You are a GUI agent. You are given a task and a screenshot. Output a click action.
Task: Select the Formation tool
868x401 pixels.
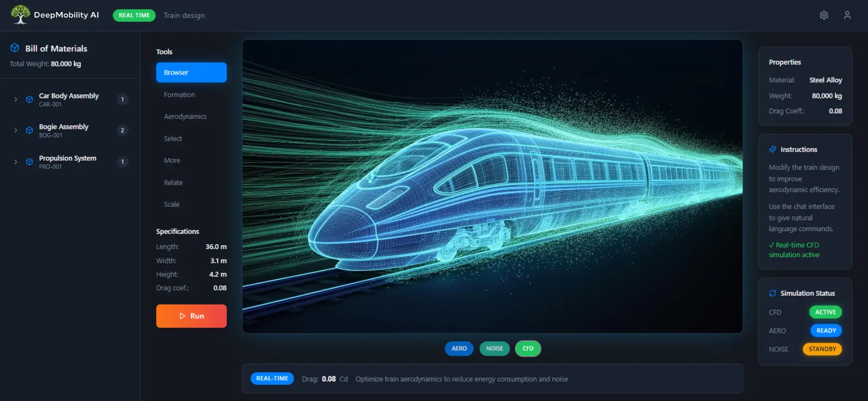[x=191, y=95]
